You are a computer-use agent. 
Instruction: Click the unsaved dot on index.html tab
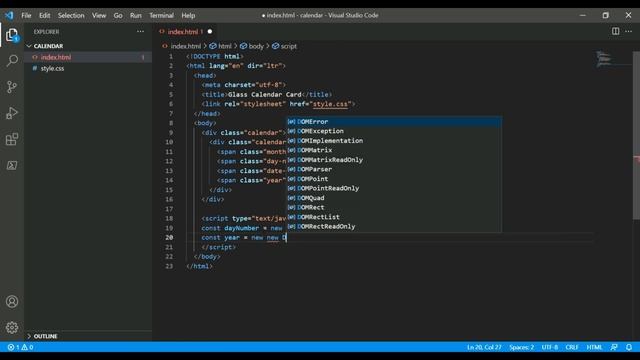[x=210, y=31]
